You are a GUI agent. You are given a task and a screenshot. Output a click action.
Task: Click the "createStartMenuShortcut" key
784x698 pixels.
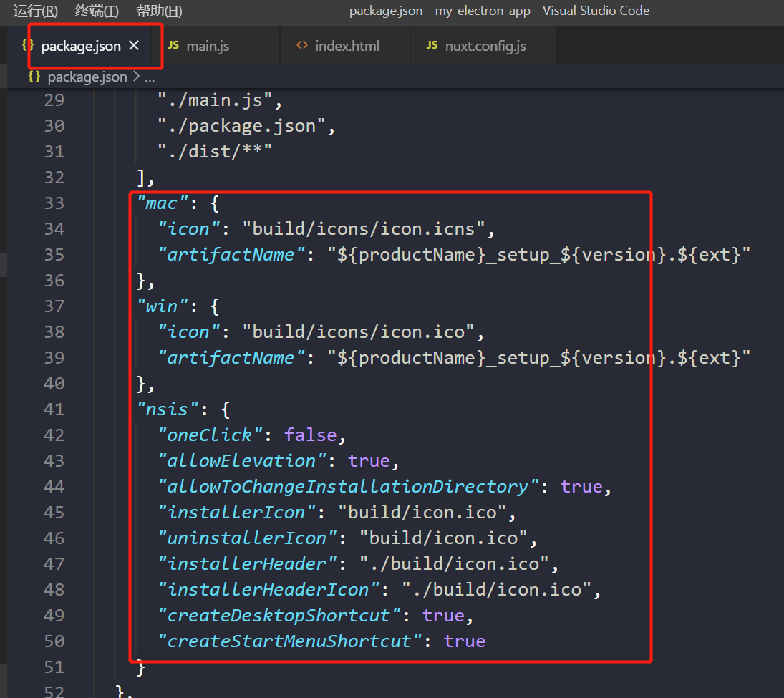tap(289, 641)
